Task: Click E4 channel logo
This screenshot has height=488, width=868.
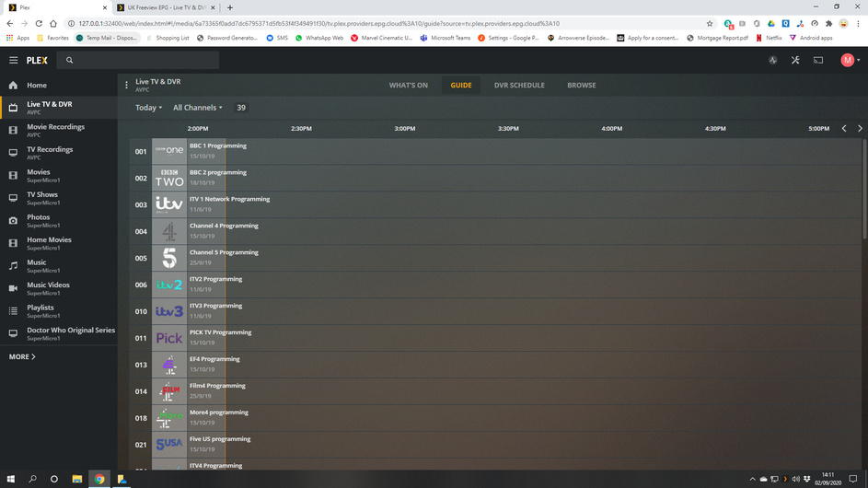Action: tap(169, 365)
